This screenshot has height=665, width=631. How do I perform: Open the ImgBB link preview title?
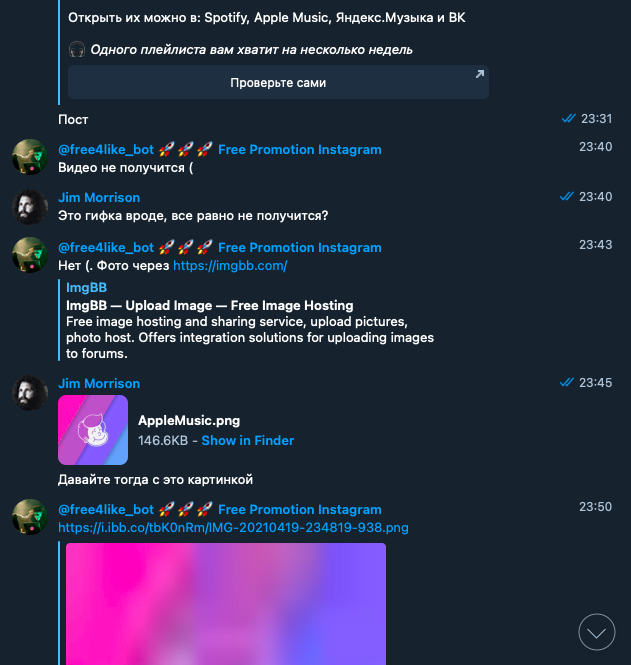tap(87, 288)
